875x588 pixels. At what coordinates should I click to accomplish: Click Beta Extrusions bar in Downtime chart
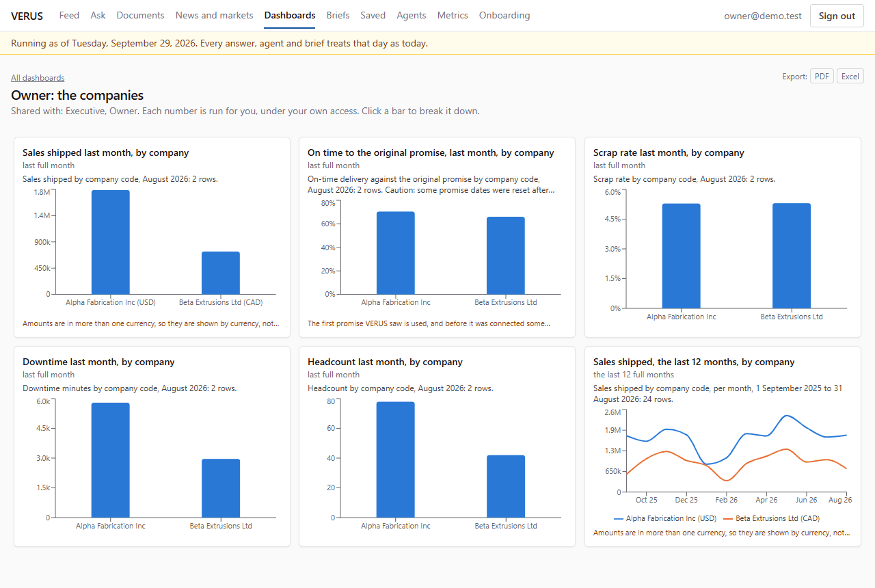[x=221, y=488]
